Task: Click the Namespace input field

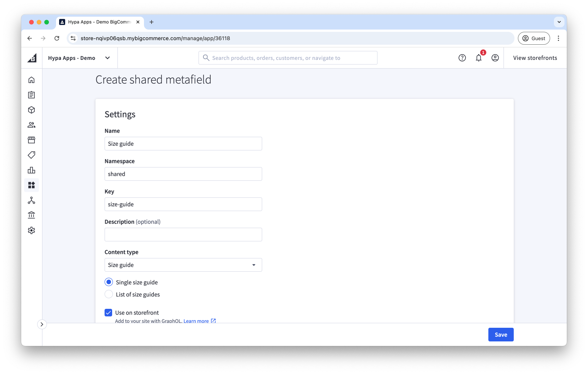Action: click(183, 174)
